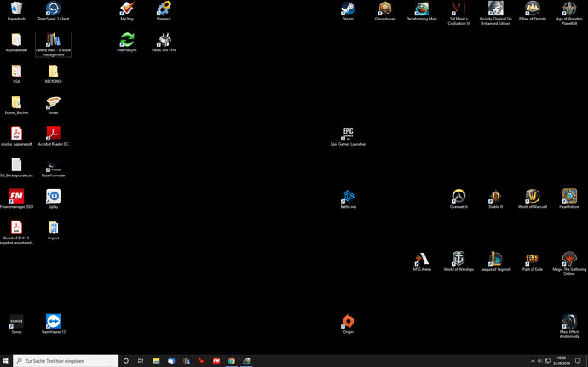Open the volume control in system tray

[540, 361]
